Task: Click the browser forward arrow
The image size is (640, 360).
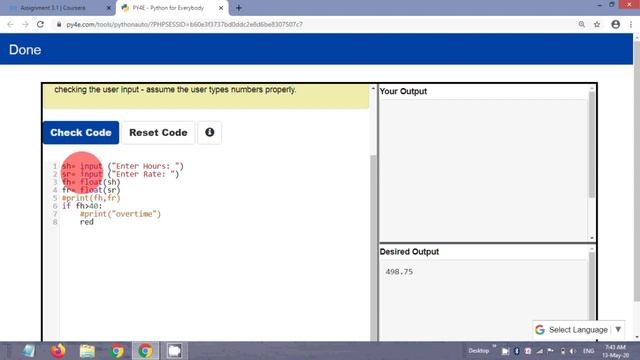Action: pyautogui.click(x=25, y=24)
